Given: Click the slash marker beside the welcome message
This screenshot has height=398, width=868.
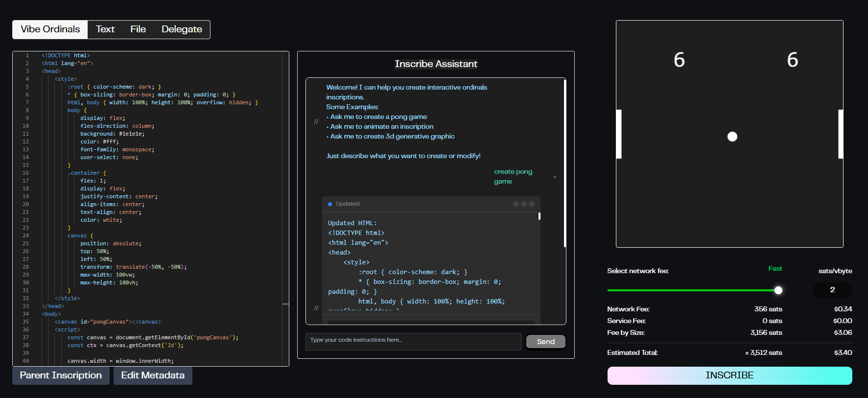Looking at the screenshot, I should tap(316, 121).
